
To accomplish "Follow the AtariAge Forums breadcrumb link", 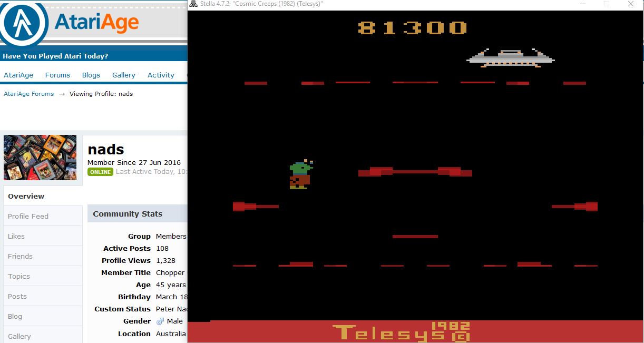I will tap(29, 94).
